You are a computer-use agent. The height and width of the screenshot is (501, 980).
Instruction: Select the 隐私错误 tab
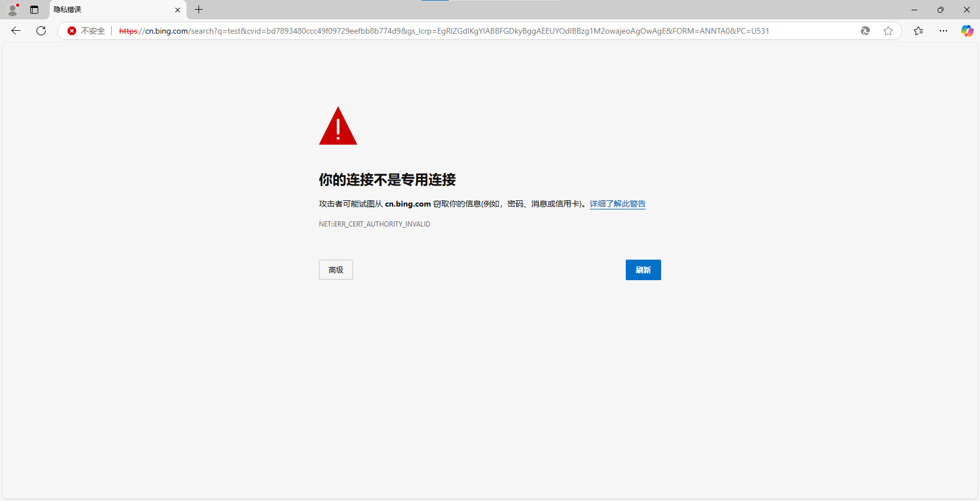click(x=118, y=10)
